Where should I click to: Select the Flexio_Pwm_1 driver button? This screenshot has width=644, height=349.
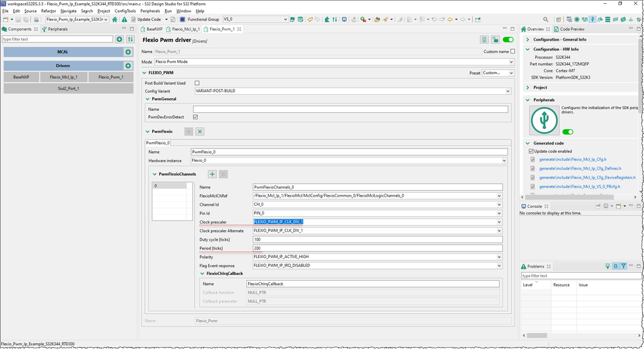[111, 77]
